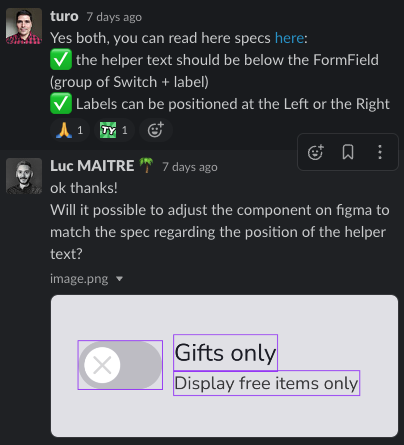Image resolution: width=404 pixels, height=445 pixels.
Task: Click '7 days ago' on Luc's message
Action: click(x=190, y=167)
